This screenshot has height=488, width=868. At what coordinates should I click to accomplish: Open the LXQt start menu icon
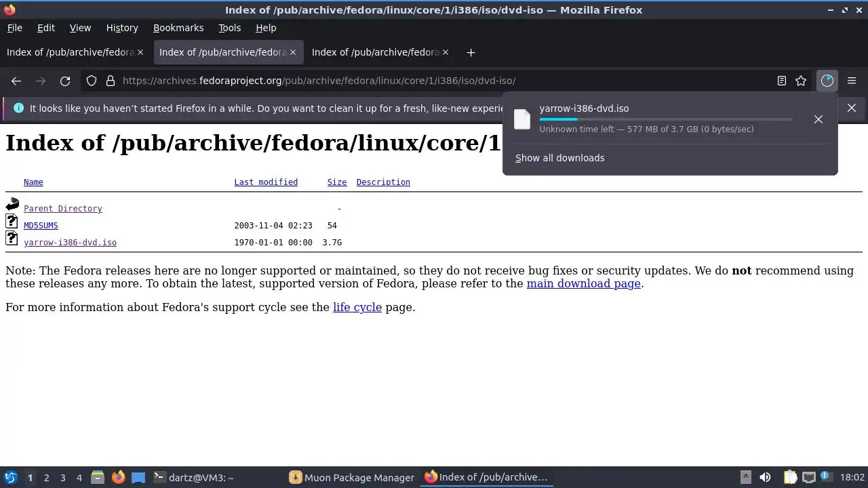click(10, 477)
